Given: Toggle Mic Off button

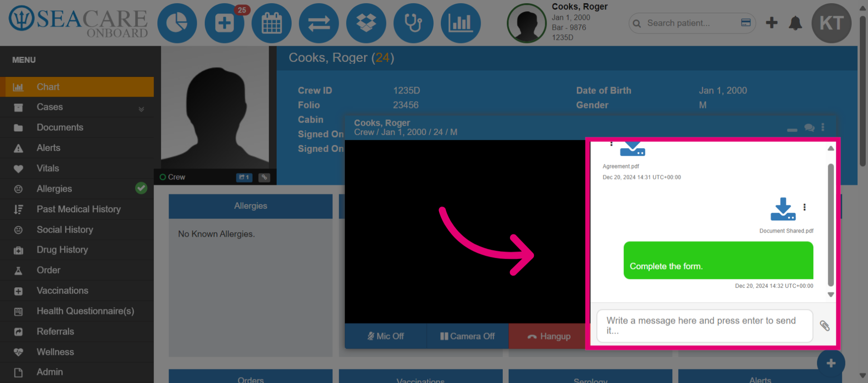Looking at the screenshot, I should coord(386,336).
